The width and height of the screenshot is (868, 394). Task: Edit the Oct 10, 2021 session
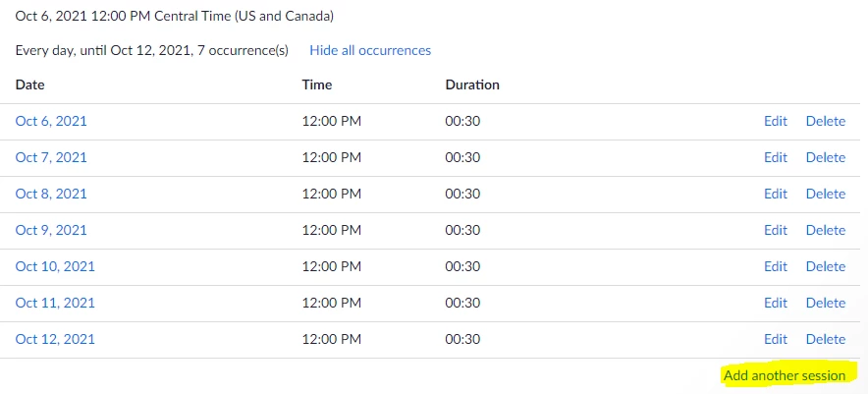click(776, 266)
